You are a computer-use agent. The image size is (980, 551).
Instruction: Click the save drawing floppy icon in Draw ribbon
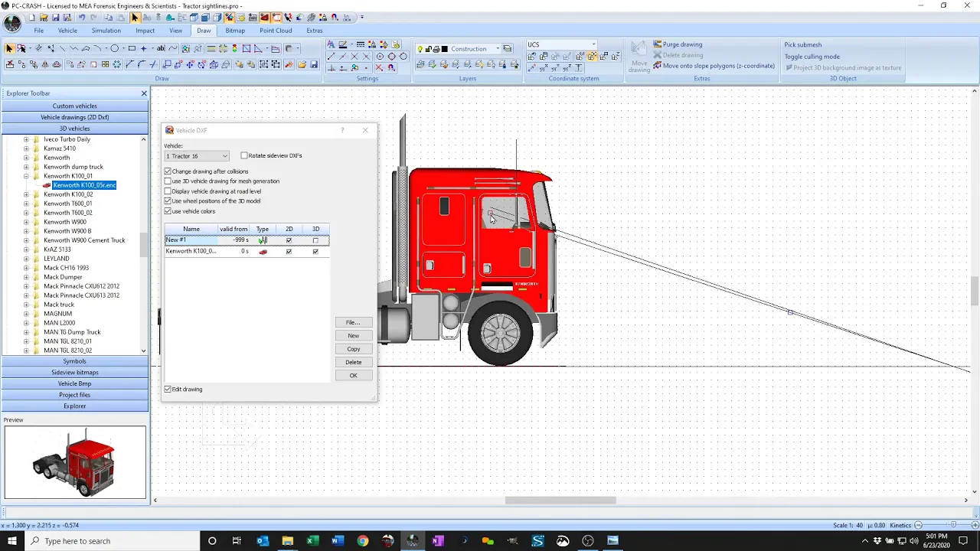pos(313,64)
